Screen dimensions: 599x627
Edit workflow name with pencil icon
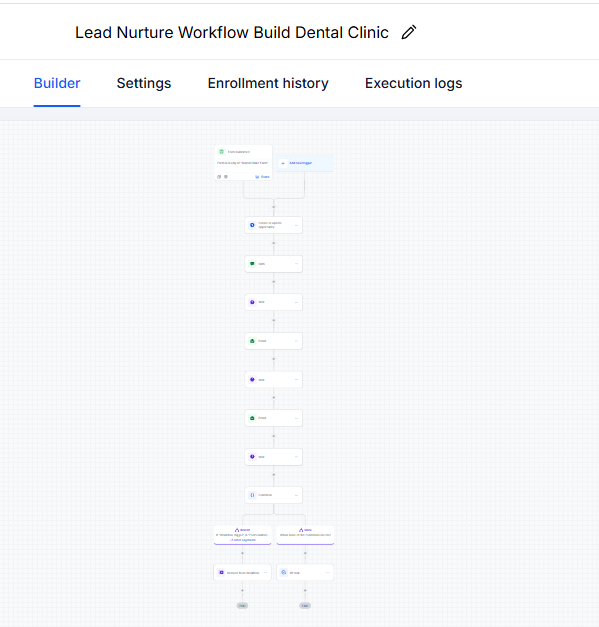[x=409, y=32]
